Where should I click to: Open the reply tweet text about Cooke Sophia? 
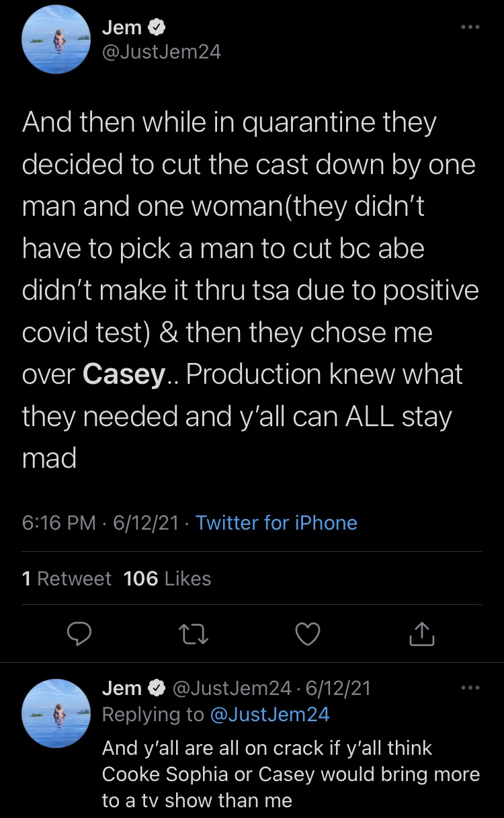point(291,774)
